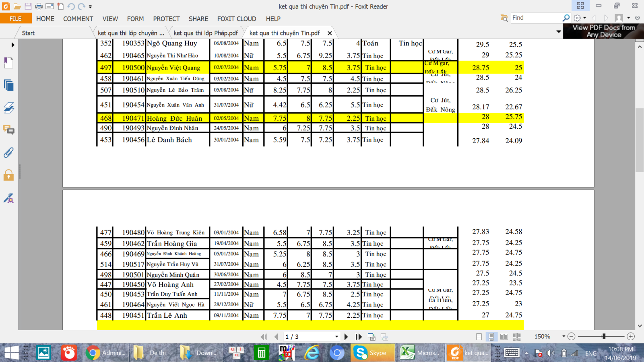This screenshot has height=362, width=644.
Task: Open the Layers panel in sidebar
Action: pyautogui.click(x=8, y=107)
